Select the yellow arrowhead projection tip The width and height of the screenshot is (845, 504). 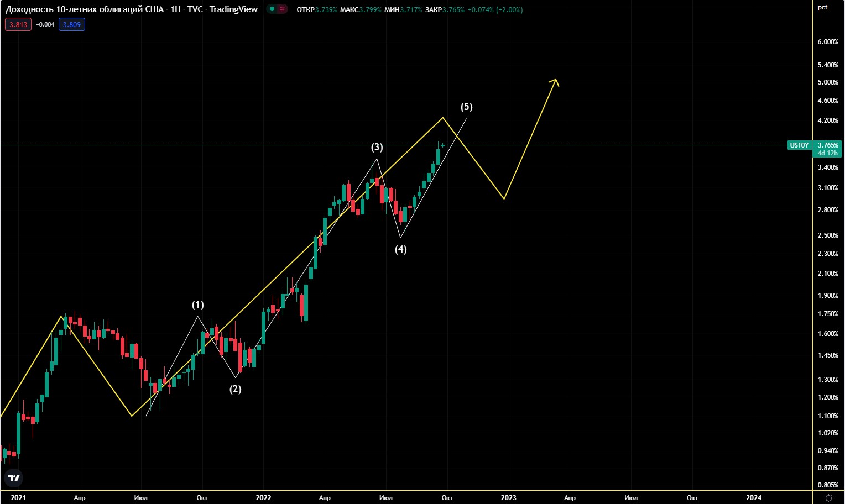(x=555, y=81)
